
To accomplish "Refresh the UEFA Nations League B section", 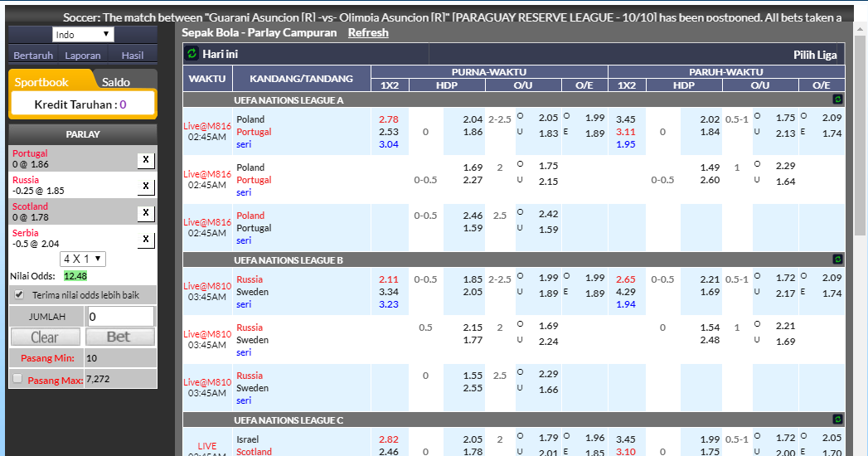I will [x=837, y=260].
